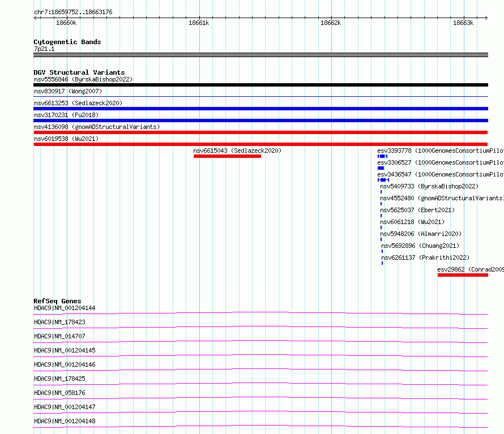This screenshot has width=504, height=434.
Task: Click the blue glyph of esv3393778
Action: point(382,156)
